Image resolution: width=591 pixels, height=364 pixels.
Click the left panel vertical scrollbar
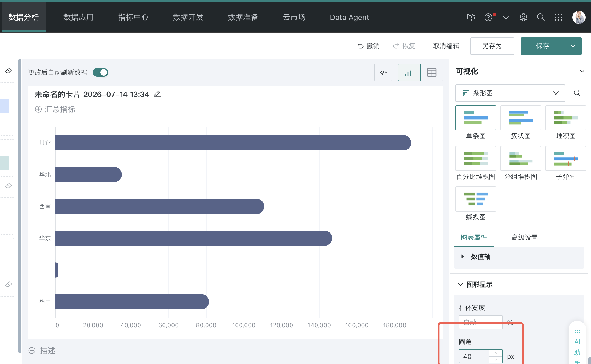pyautogui.click(x=20, y=206)
